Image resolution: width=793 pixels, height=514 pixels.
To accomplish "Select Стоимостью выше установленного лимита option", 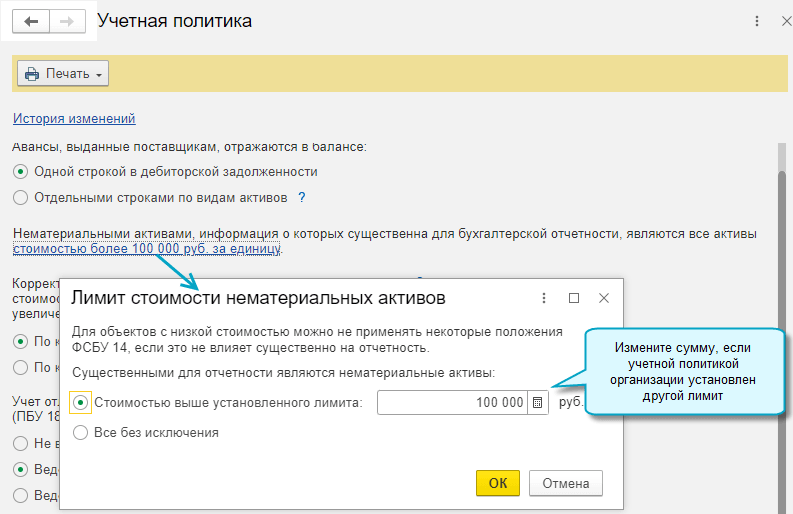I will click(x=82, y=402).
